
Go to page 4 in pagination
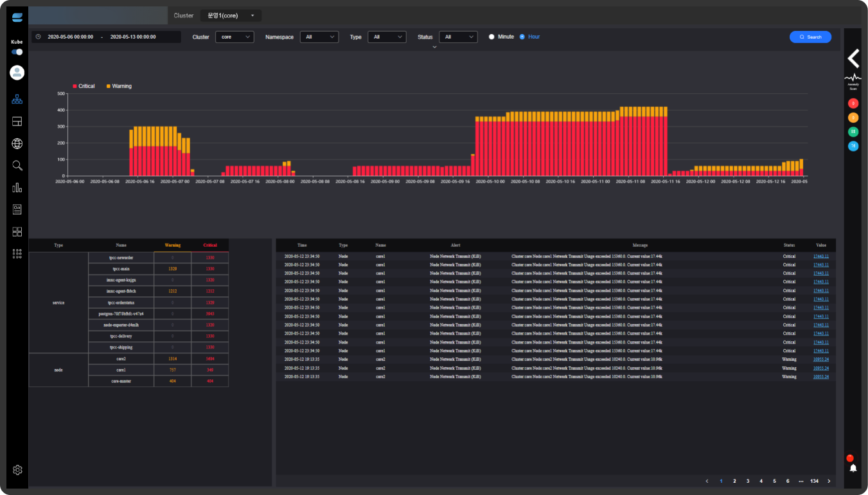[x=761, y=481]
